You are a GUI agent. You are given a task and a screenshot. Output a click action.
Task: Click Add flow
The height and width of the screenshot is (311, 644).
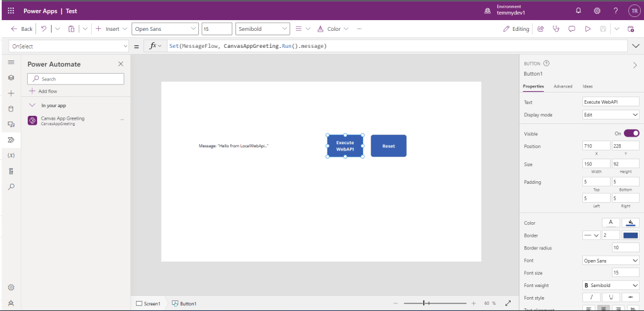[43, 91]
